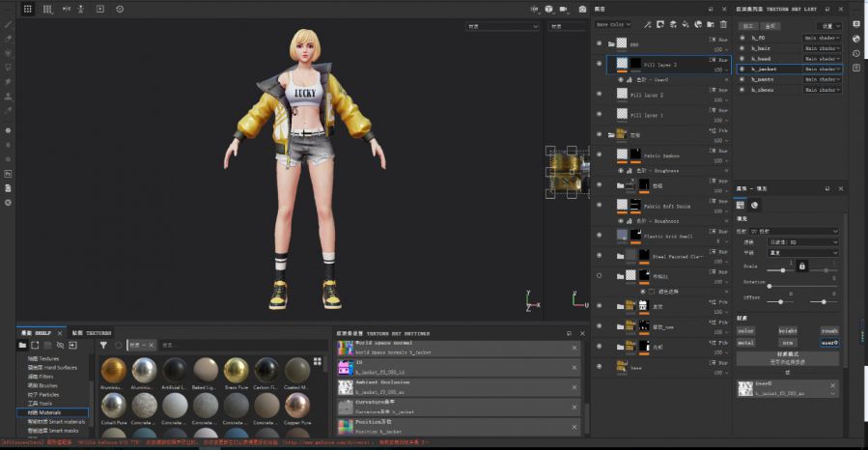Screen dimensions: 868x450
Task: Click the scale lock icon in properties
Action: (x=801, y=265)
